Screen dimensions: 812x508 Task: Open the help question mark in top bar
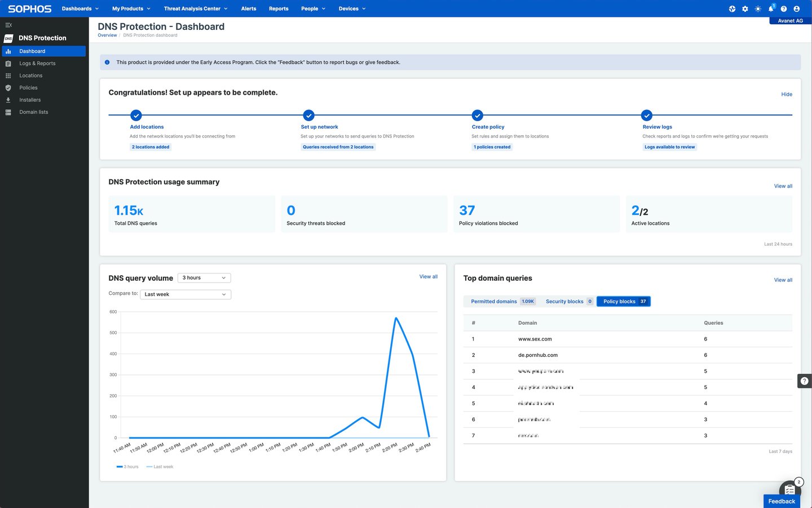(x=784, y=8)
